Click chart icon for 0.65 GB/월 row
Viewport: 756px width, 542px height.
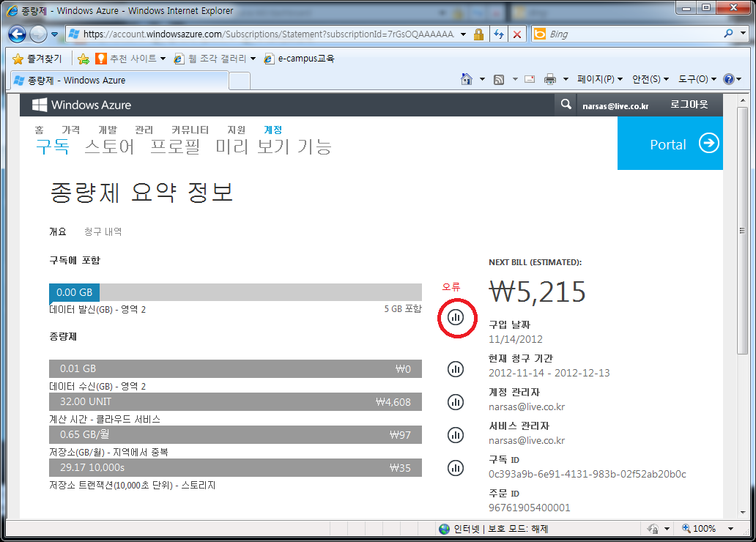tap(456, 435)
